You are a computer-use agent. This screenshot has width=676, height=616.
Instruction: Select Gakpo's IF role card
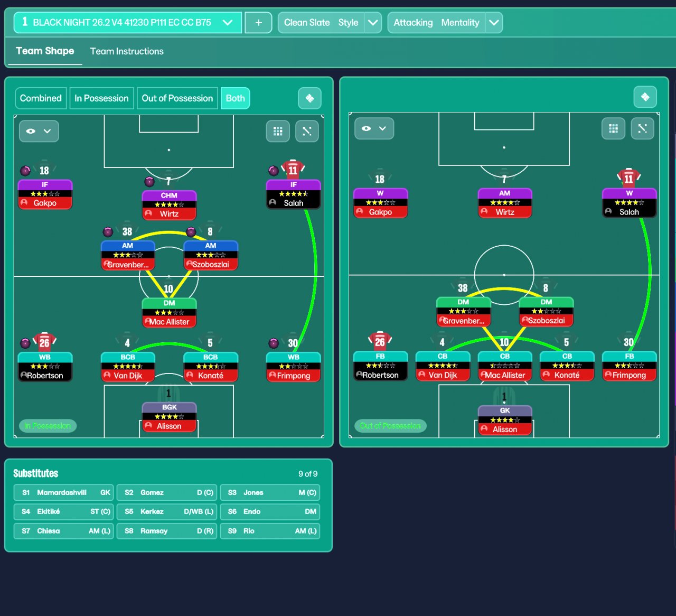click(x=45, y=194)
